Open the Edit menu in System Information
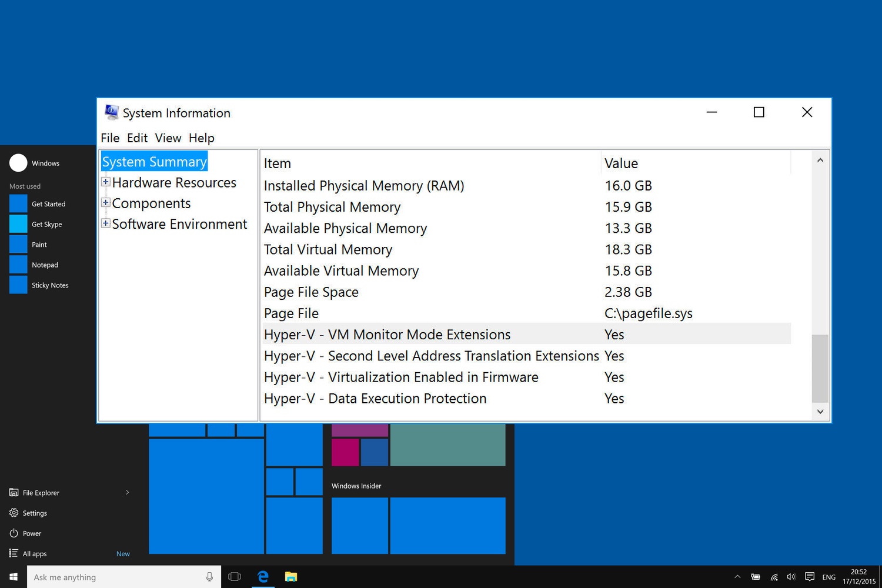The width and height of the screenshot is (882, 588). point(137,138)
